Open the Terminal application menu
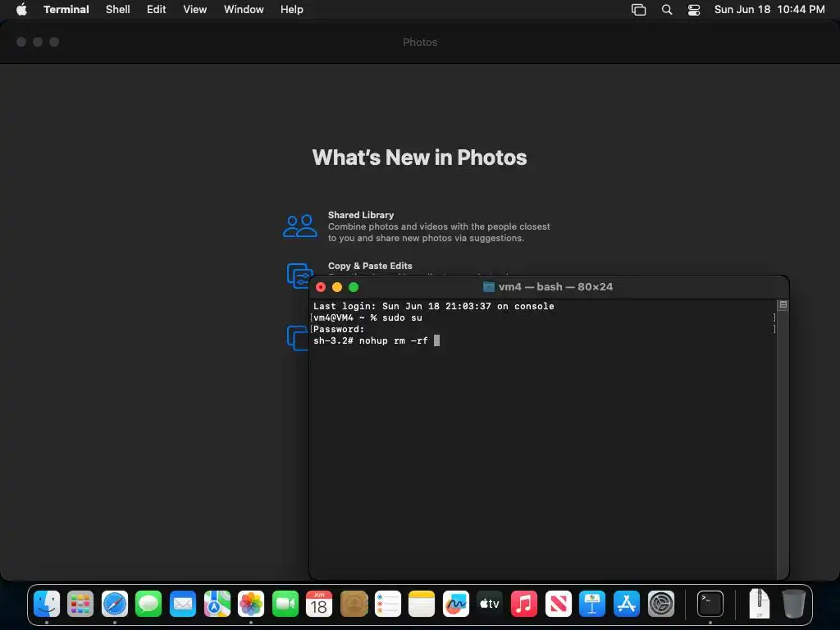 pyautogui.click(x=66, y=9)
